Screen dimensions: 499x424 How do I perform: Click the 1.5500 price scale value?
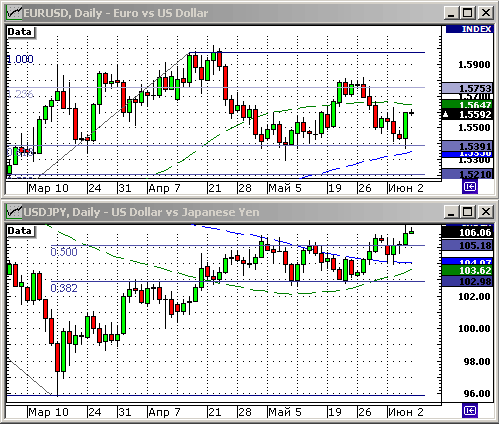[474, 128]
